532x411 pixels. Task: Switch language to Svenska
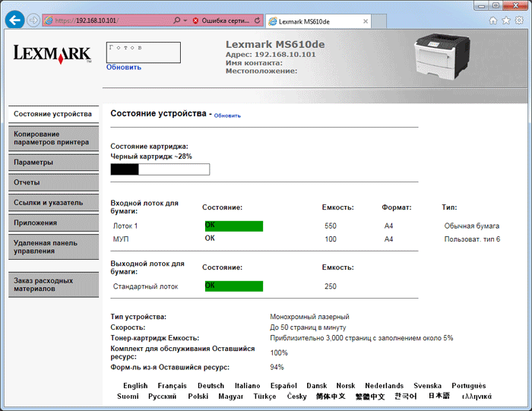[x=427, y=386]
